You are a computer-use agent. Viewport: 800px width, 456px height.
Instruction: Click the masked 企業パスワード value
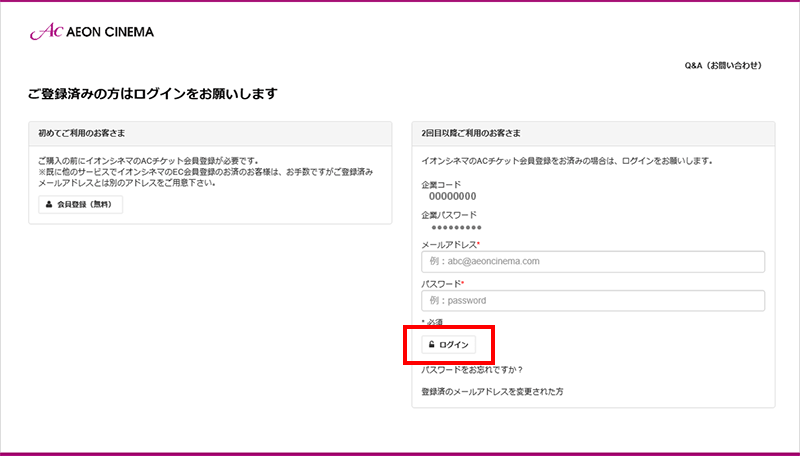(455, 228)
